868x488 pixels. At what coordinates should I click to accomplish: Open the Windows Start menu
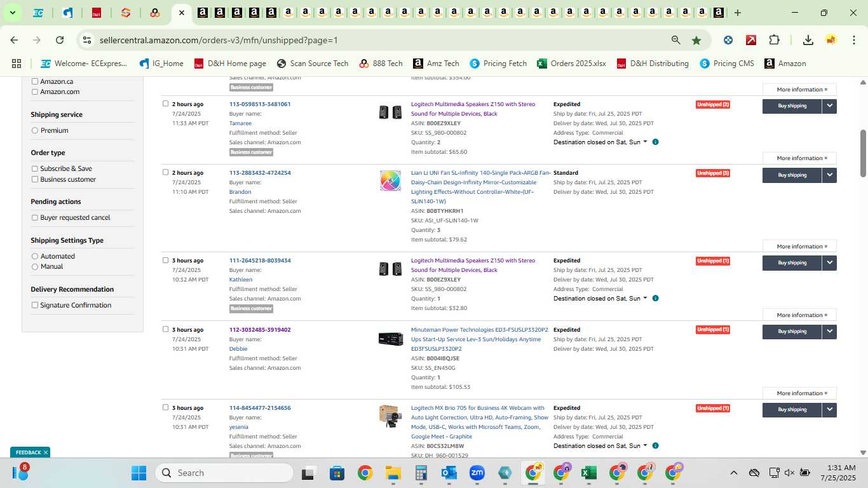coord(139,473)
